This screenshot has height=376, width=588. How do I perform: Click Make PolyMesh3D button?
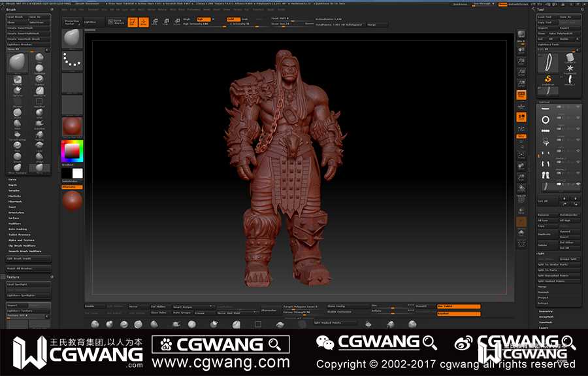point(564,33)
